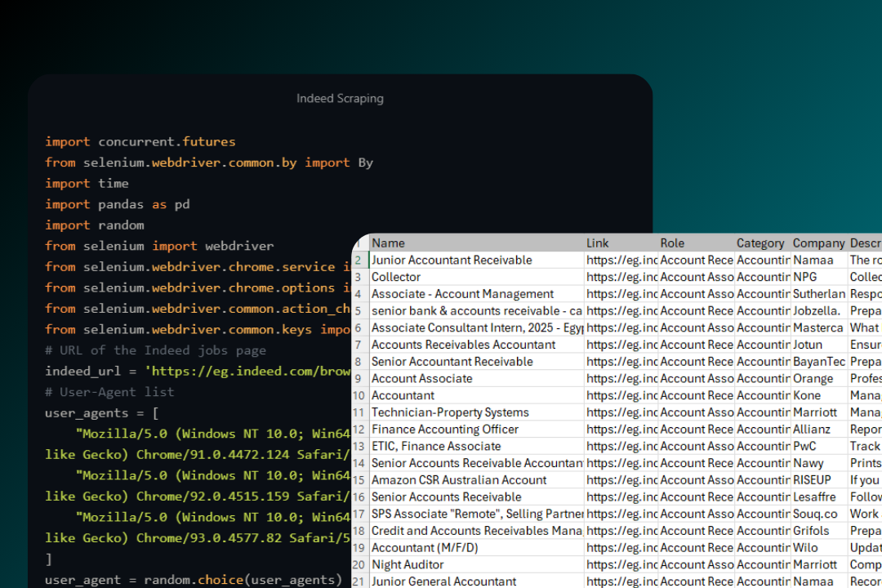
Task: Select the Night Auditor cell
Action: [x=408, y=563]
